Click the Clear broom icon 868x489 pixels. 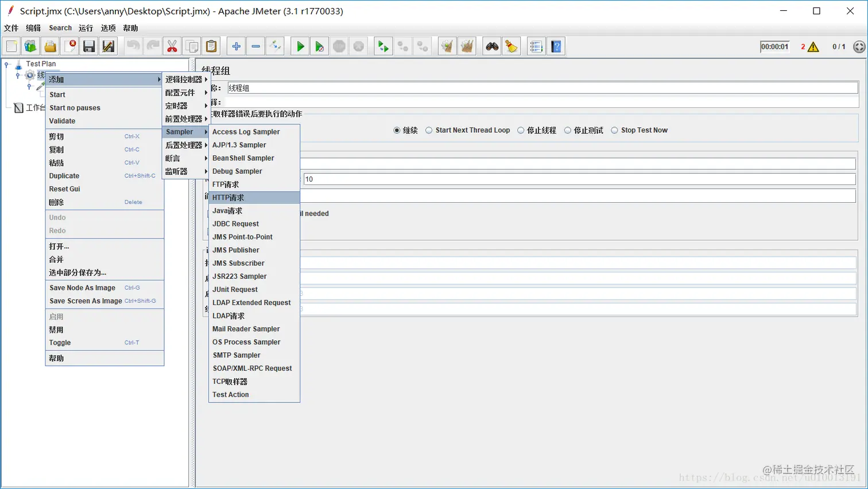click(447, 47)
